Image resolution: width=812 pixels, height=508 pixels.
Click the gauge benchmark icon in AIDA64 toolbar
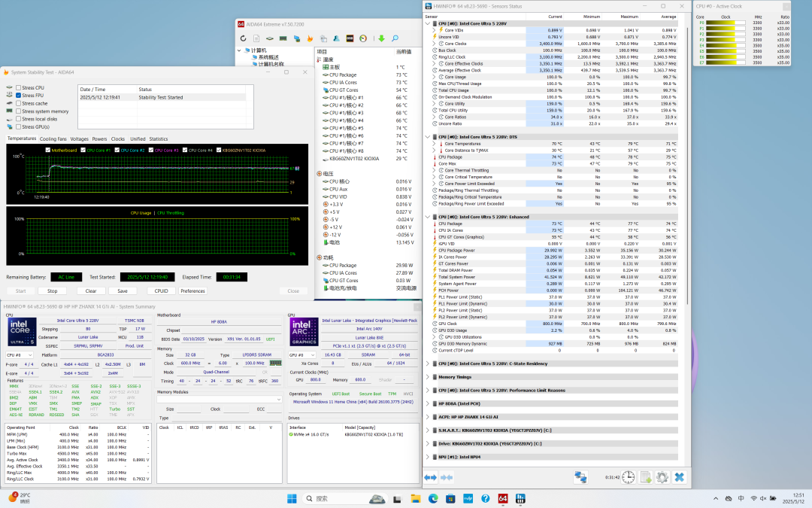(x=363, y=38)
